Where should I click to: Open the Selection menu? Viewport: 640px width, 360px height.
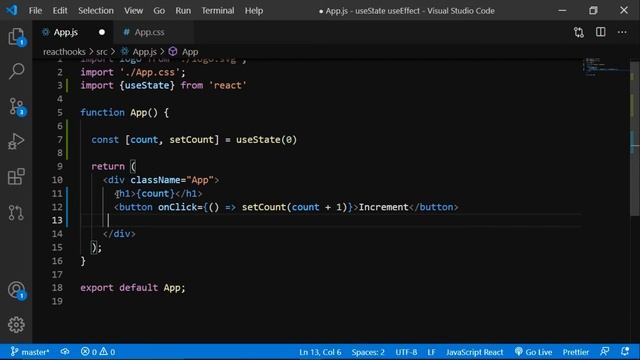coord(96,11)
